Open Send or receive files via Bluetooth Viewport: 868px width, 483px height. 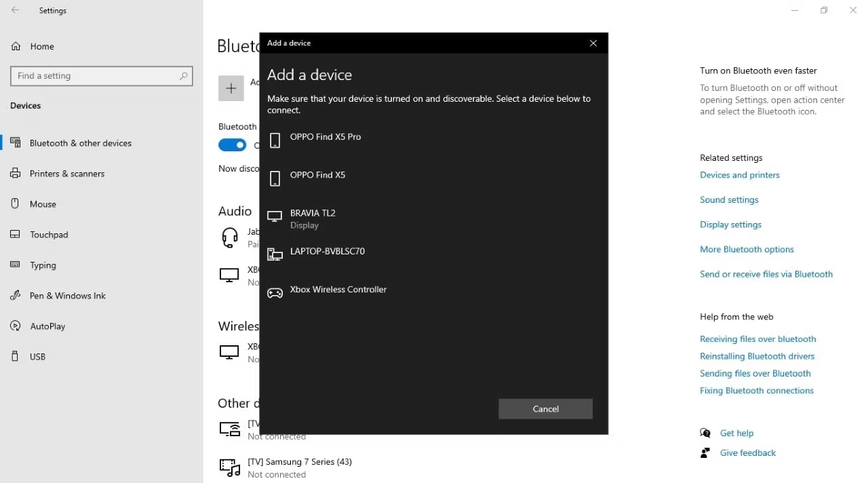(x=766, y=273)
